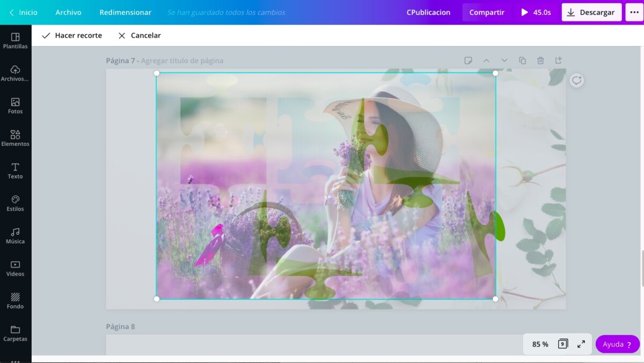
Task: Open the Plantillas sidebar panel
Action: tap(15, 41)
